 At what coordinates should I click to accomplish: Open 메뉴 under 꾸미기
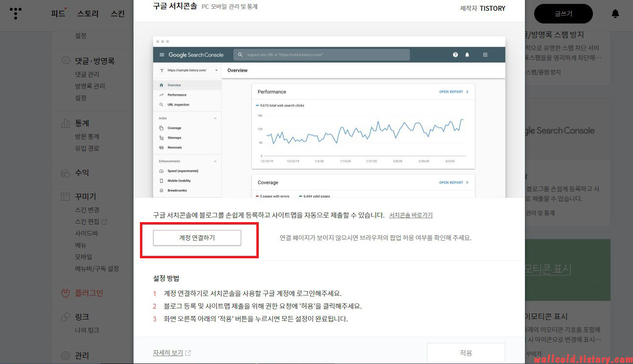click(81, 245)
